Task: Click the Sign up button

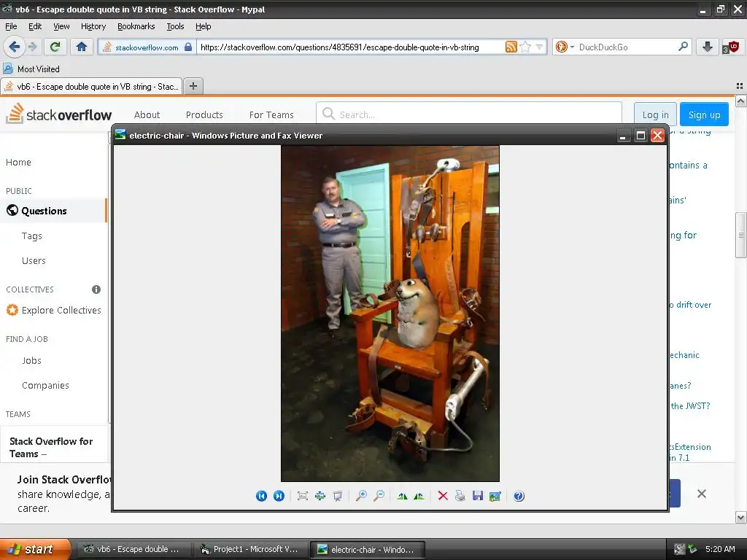Action: click(x=704, y=114)
